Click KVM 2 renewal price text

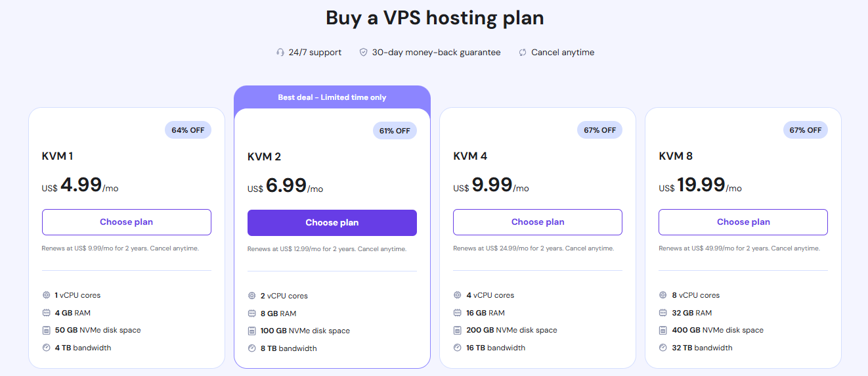[301, 249]
